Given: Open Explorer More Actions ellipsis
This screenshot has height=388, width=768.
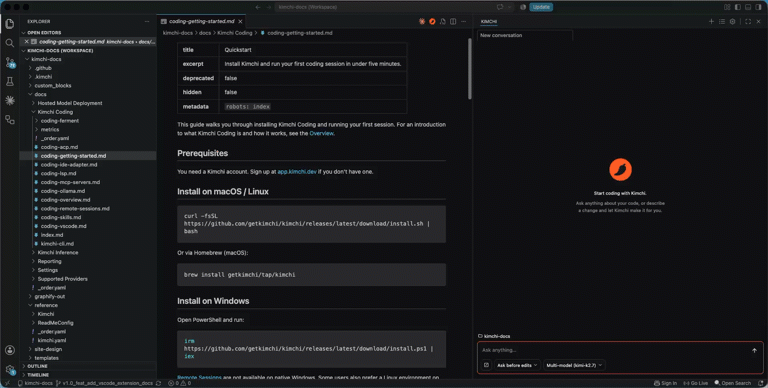Looking at the screenshot, I should [147, 22].
